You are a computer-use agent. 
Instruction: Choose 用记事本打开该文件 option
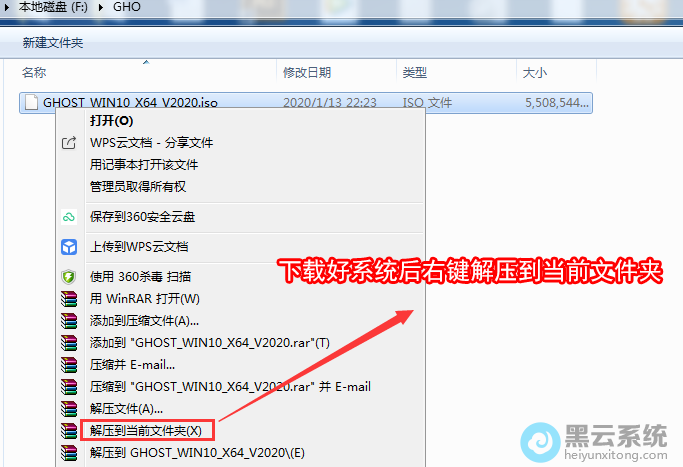(144, 165)
